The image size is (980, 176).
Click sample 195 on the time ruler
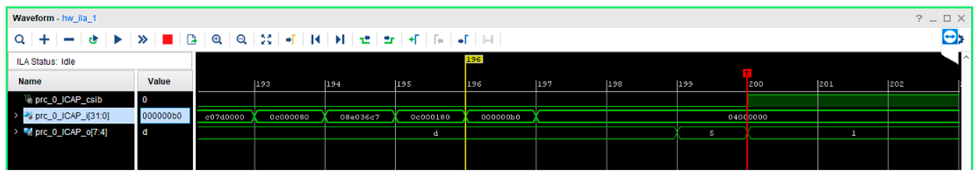(x=404, y=84)
